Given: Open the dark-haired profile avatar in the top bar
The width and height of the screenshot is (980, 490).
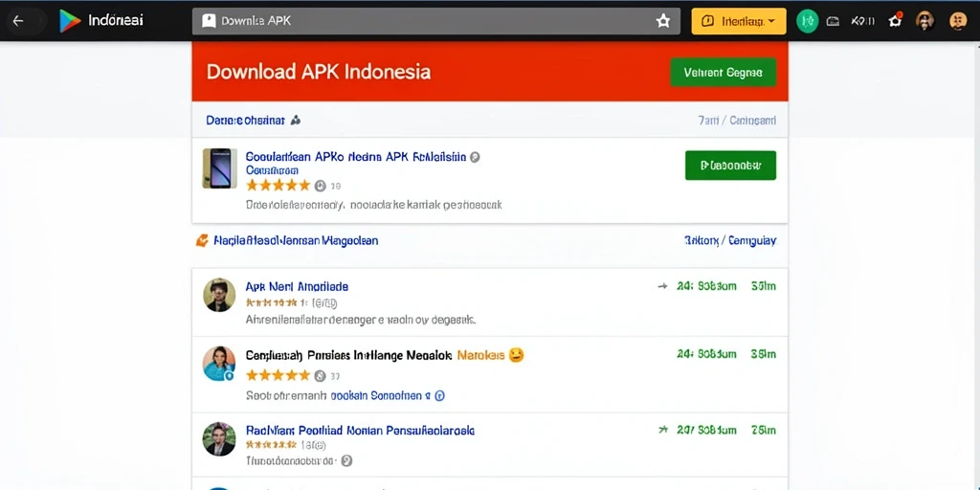Looking at the screenshot, I should tap(925, 21).
